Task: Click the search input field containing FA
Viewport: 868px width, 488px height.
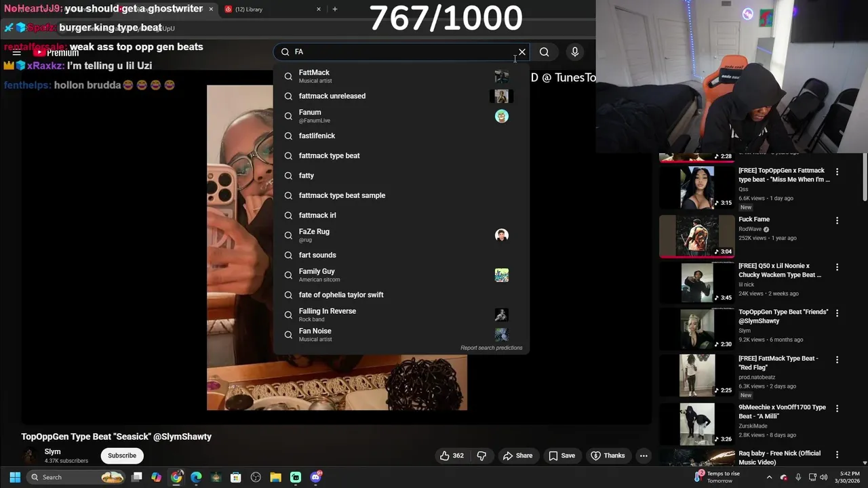Action: (x=401, y=52)
